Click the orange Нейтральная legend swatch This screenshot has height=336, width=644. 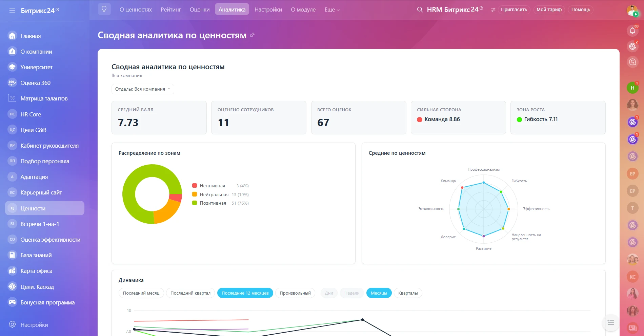coord(195,194)
